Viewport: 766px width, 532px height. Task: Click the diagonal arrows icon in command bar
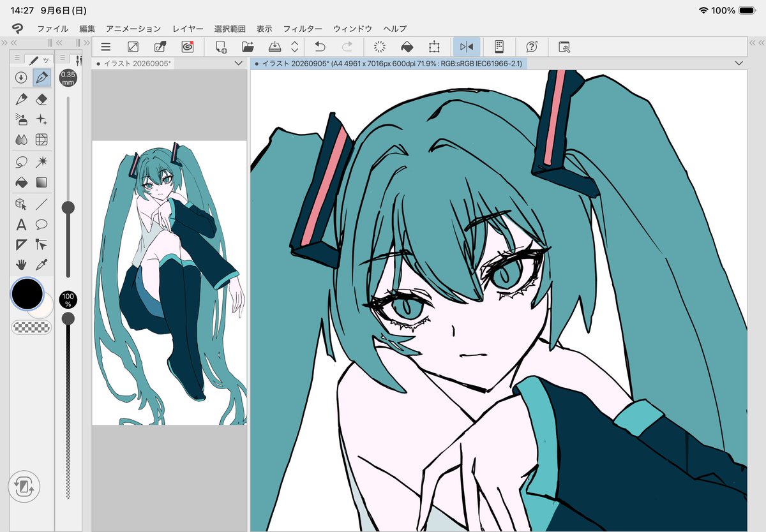pyautogui.click(x=133, y=47)
